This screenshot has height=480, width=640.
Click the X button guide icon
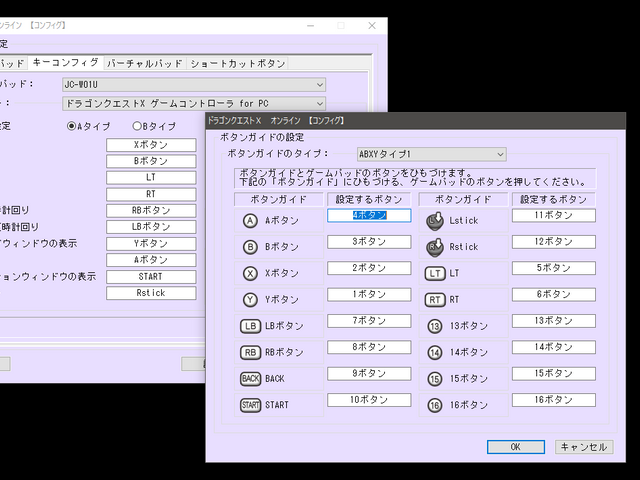[x=250, y=273]
